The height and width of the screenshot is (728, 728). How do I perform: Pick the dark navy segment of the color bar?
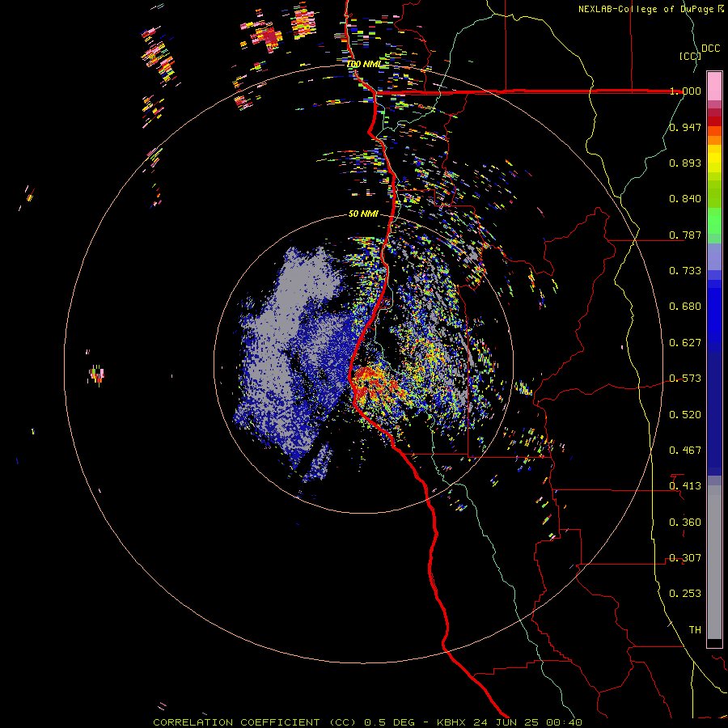tap(714, 413)
